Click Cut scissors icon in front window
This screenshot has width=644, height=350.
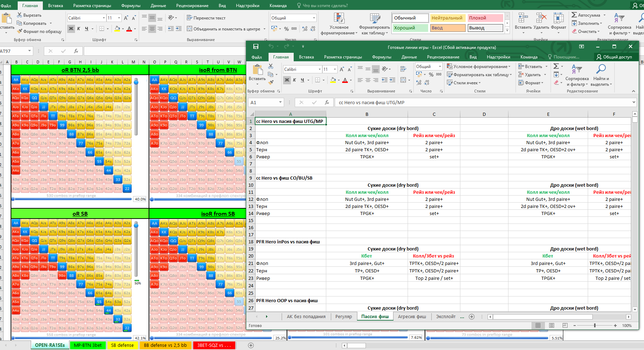(271, 66)
